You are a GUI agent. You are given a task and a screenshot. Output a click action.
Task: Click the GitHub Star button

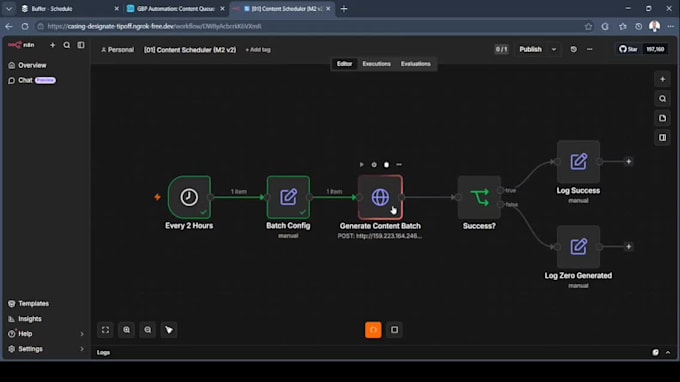[628, 49]
